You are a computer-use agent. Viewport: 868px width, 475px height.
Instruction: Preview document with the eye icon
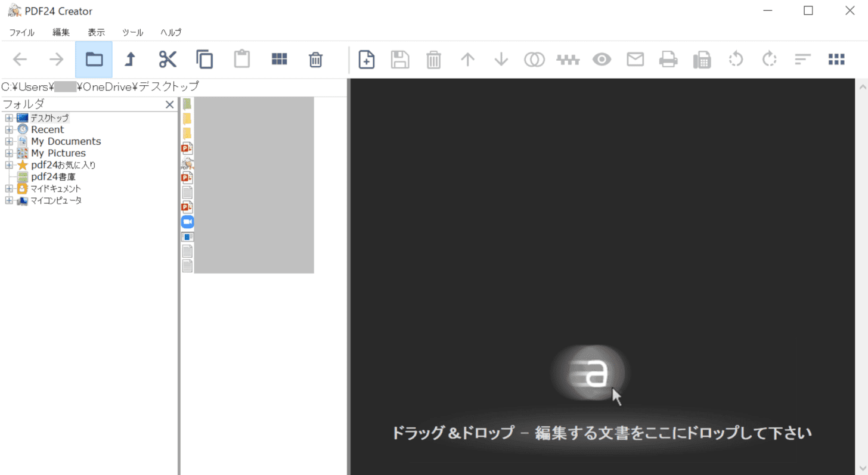602,59
